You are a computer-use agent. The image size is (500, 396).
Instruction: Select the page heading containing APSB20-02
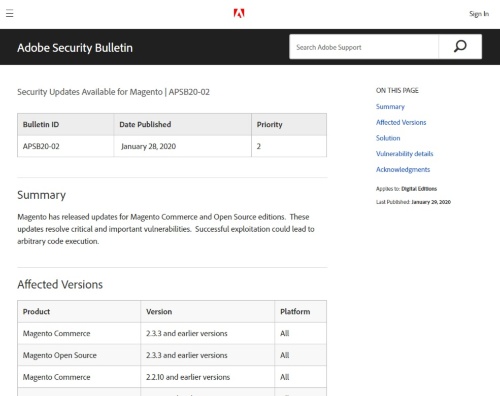click(114, 92)
